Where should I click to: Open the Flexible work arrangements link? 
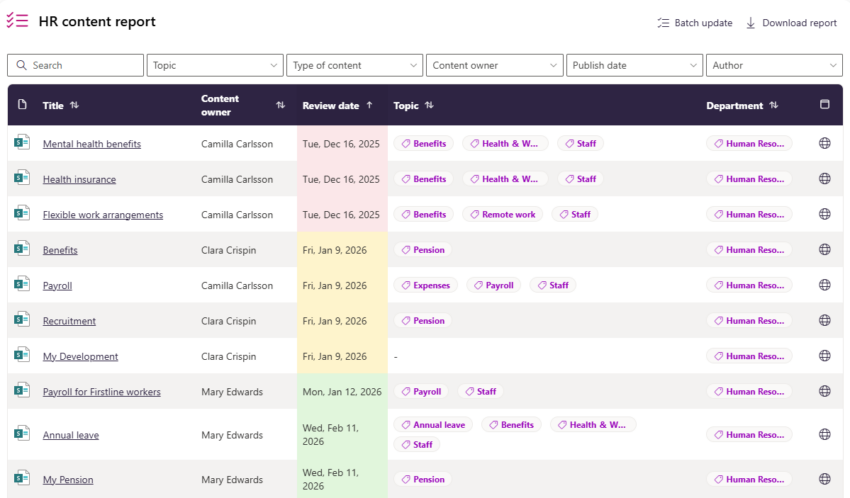pos(102,215)
